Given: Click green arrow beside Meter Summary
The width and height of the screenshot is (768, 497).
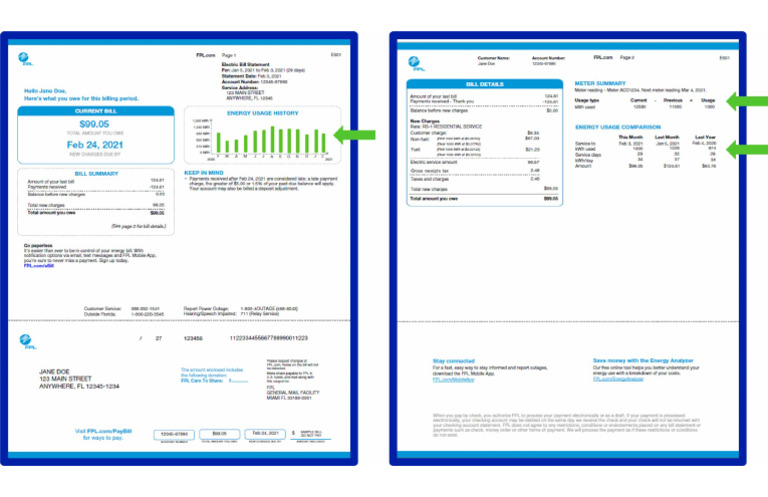Looking at the screenshot, I should tap(747, 101).
